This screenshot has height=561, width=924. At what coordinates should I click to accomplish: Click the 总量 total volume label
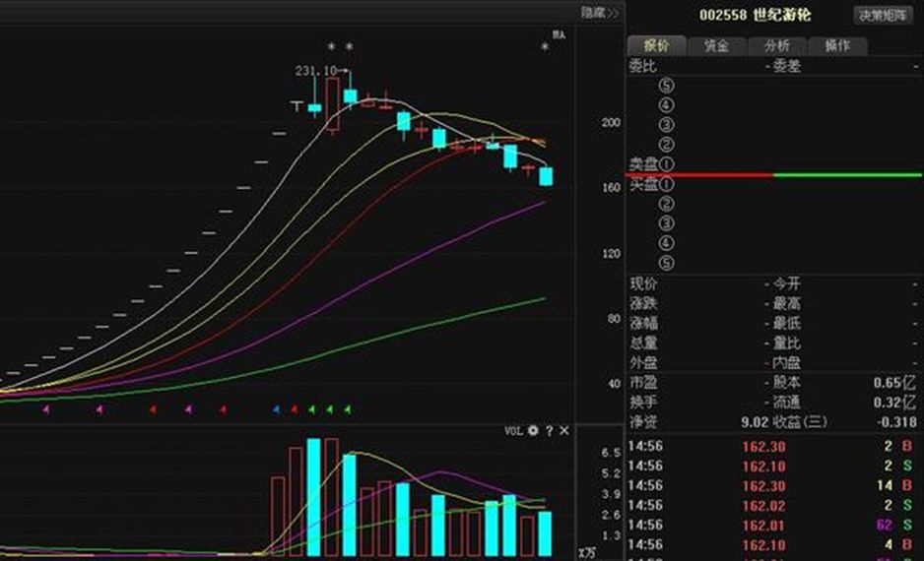[643, 343]
